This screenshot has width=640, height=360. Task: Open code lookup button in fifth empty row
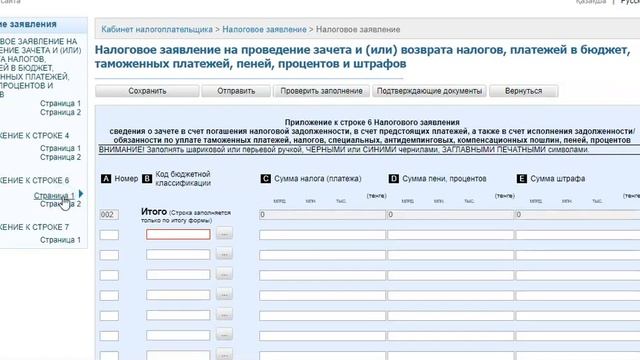point(224,315)
